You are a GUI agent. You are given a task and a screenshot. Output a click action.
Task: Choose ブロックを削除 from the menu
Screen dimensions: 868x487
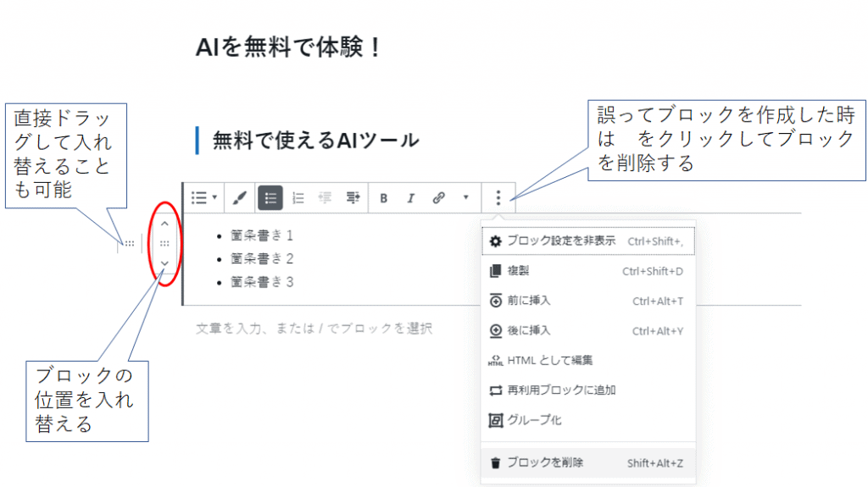tap(546, 462)
